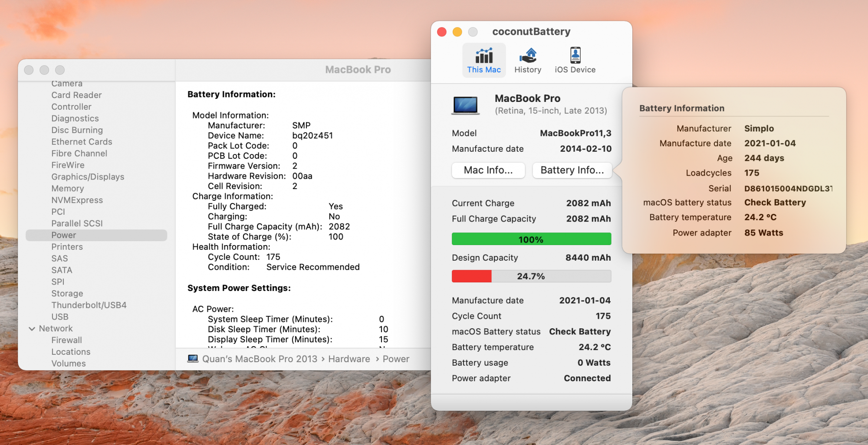The height and width of the screenshot is (445, 868).
Task: Click the 2014-02-10 Mac manufacture date
Action: [585, 149]
